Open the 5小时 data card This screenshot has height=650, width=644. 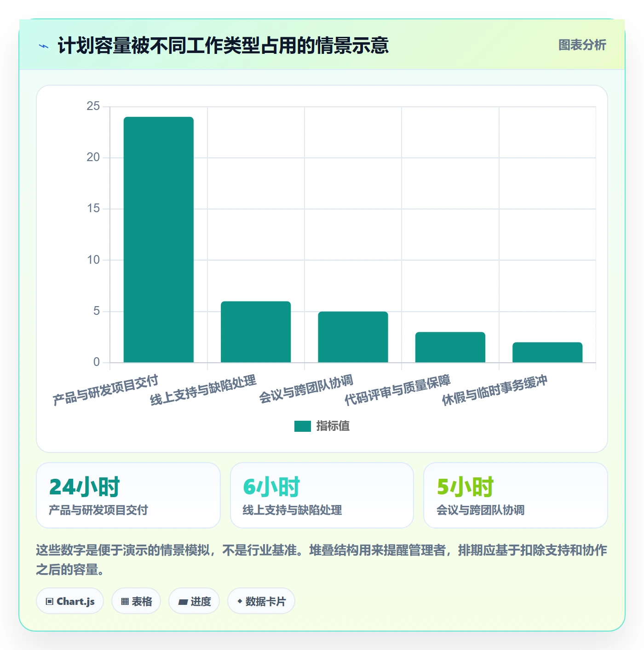(516, 495)
